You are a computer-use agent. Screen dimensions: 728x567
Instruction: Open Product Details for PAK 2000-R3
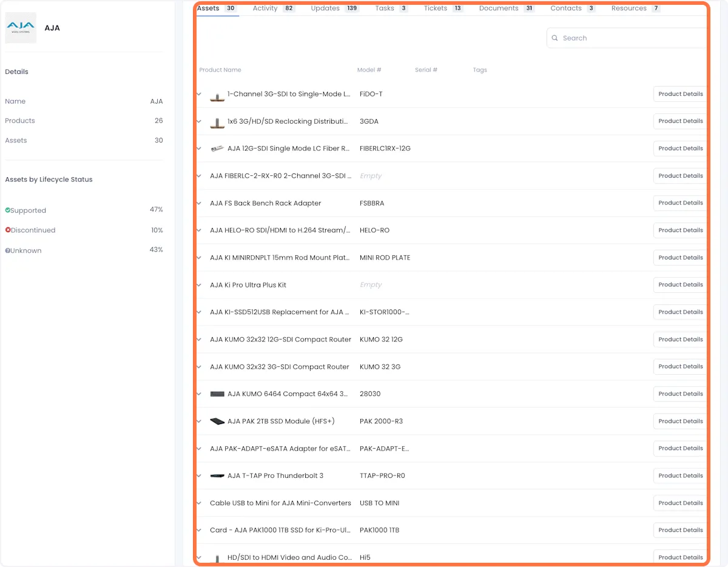click(681, 421)
